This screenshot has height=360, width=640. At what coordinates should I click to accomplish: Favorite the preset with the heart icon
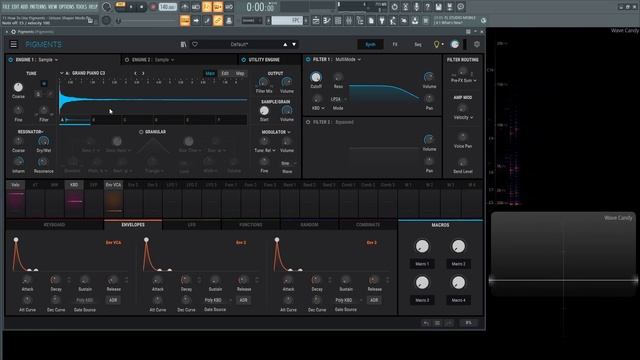tap(195, 44)
